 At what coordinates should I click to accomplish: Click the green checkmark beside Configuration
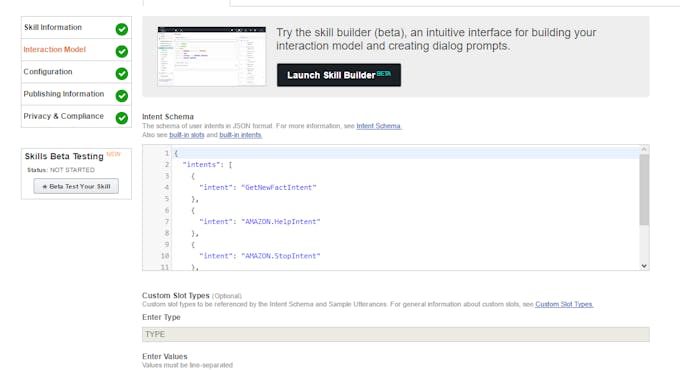tap(122, 73)
